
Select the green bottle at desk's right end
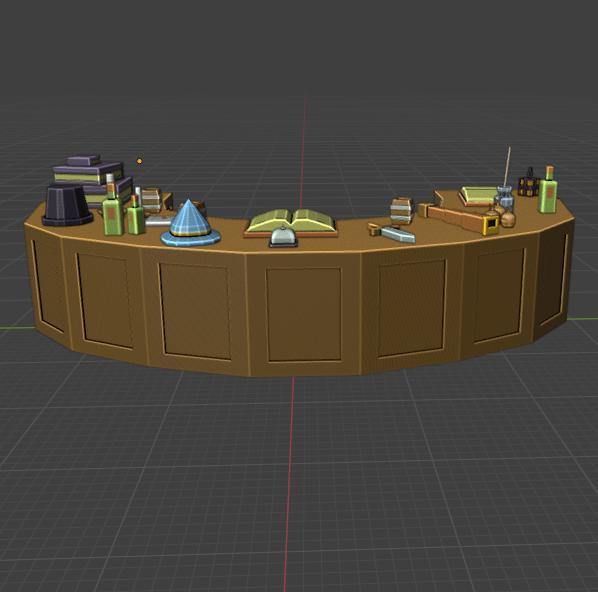coord(547,190)
